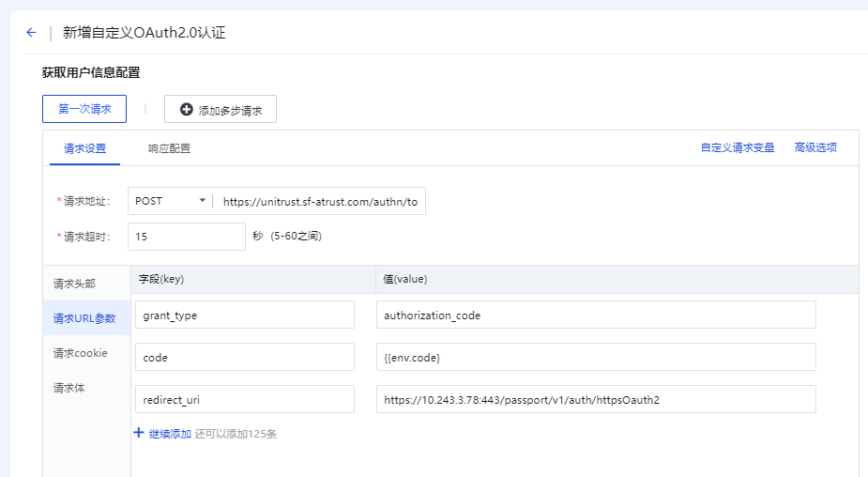Switch to the 请求设置 tab
This screenshot has width=868, height=477.
coord(84,148)
